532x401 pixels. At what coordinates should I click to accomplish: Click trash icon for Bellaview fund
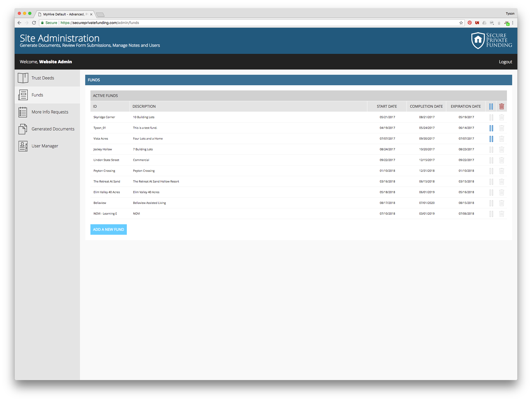coord(502,203)
